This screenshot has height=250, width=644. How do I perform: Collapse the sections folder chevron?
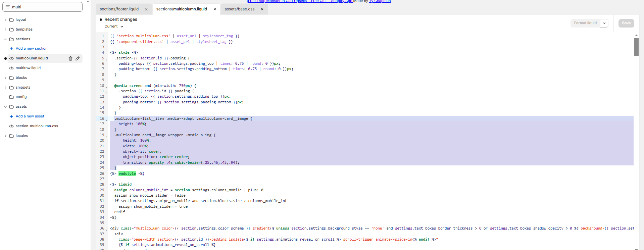point(5,39)
